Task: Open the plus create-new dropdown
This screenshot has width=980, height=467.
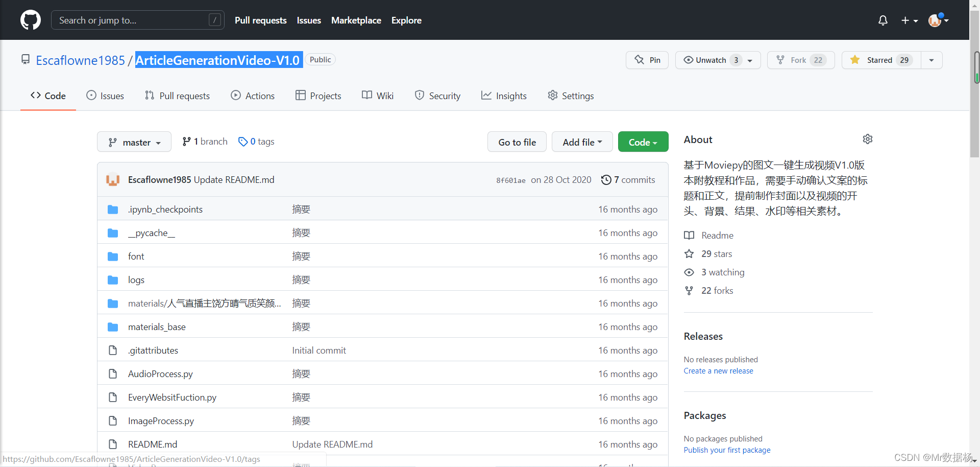Action: (x=910, y=20)
